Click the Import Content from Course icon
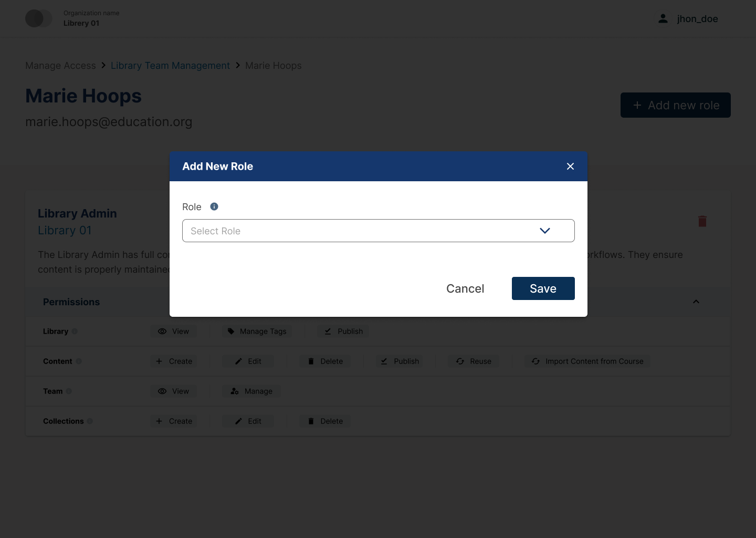Screen dimensions: 756x538 [535, 361]
